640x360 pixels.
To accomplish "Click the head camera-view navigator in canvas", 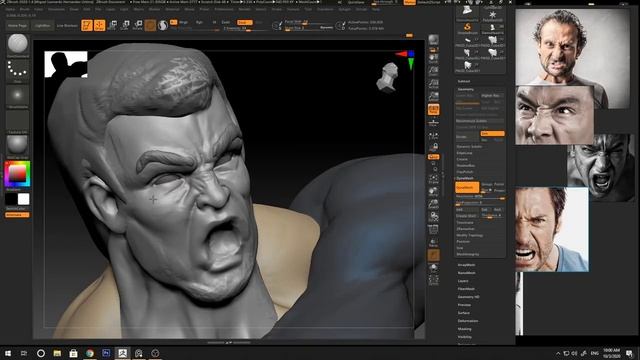I will [387, 77].
